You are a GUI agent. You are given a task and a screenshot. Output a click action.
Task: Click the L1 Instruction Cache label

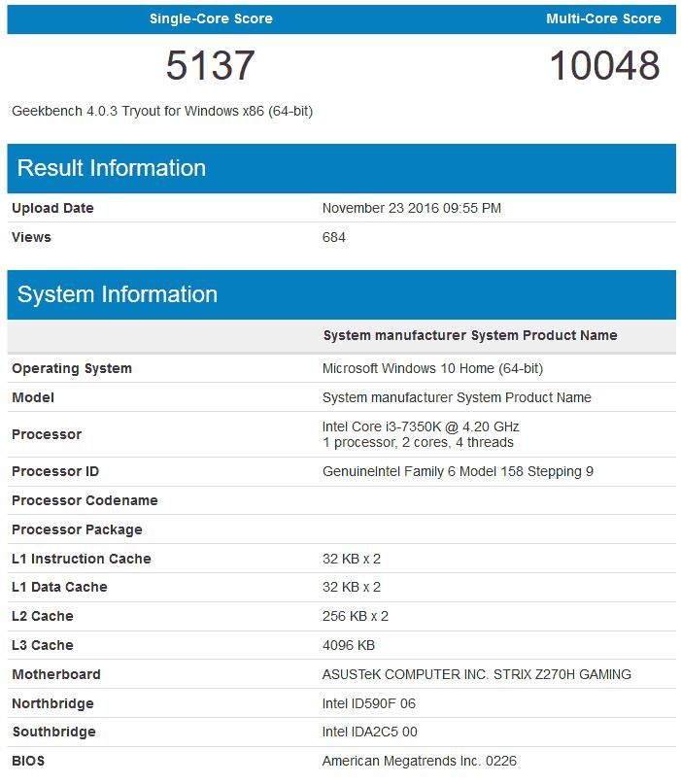[x=82, y=559]
